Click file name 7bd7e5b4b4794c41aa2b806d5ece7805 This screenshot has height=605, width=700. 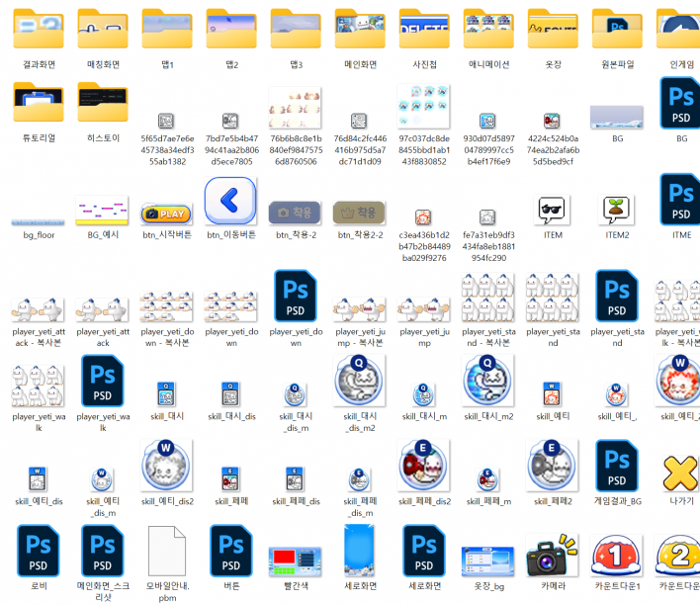tap(231, 150)
